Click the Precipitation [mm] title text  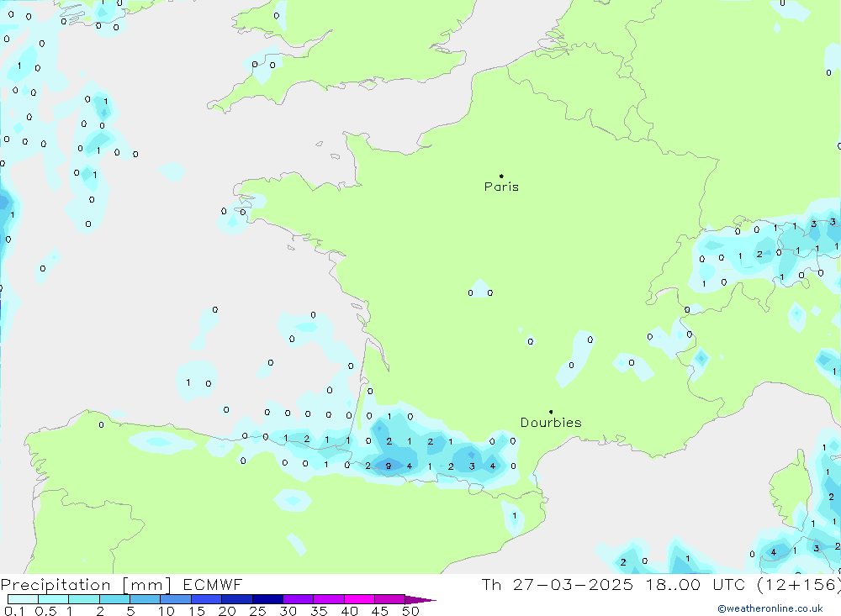click(86, 585)
